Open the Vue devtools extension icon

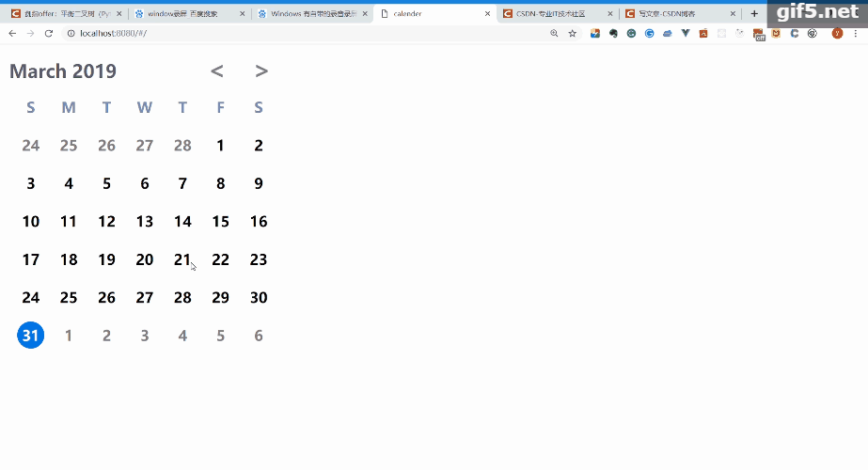click(686, 33)
